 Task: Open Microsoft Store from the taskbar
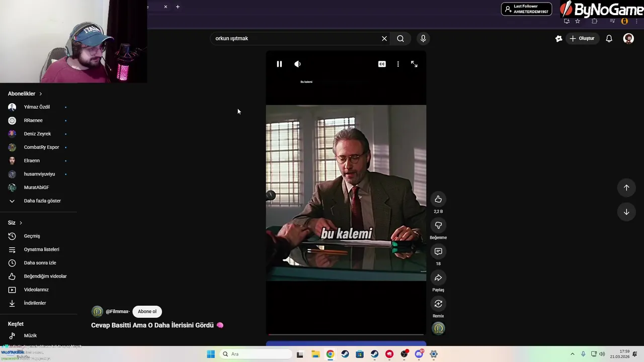click(x=360, y=354)
